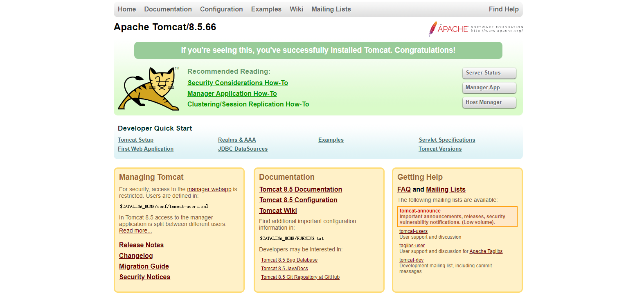Open the taglibs-user mailing list link
Screen dimensions: 644x305
(412, 246)
